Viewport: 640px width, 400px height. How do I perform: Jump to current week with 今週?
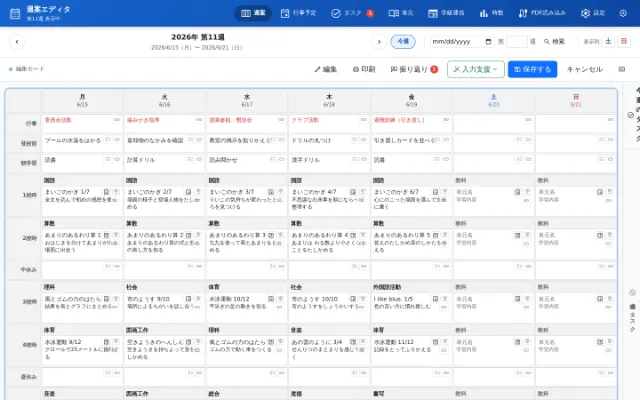[x=403, y=42]
